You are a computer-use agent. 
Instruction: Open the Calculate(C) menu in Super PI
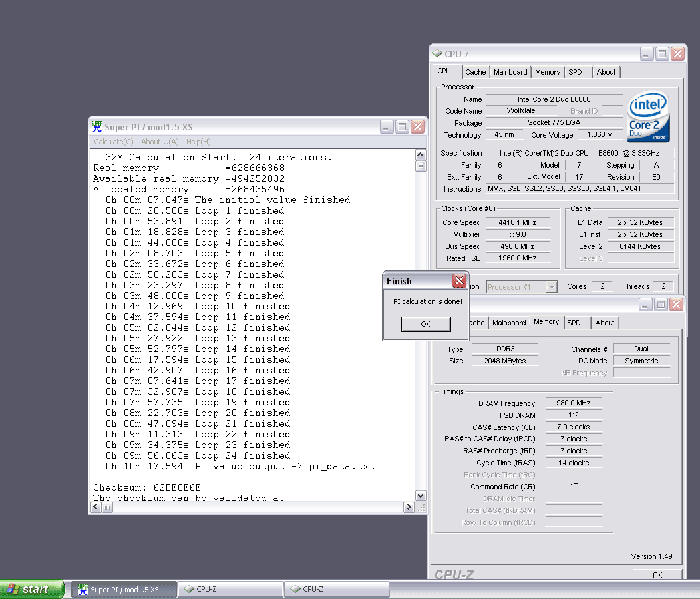click(113, 142)
